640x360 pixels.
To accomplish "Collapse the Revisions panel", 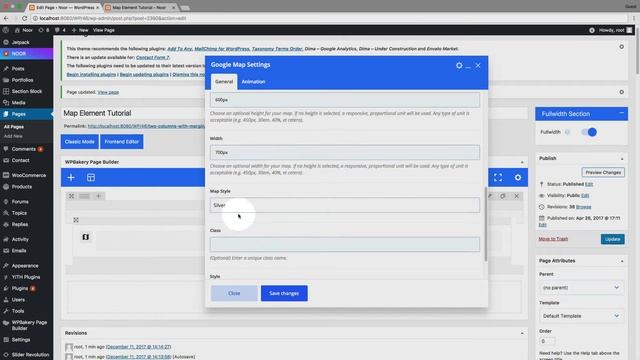I will coord(522,333).
